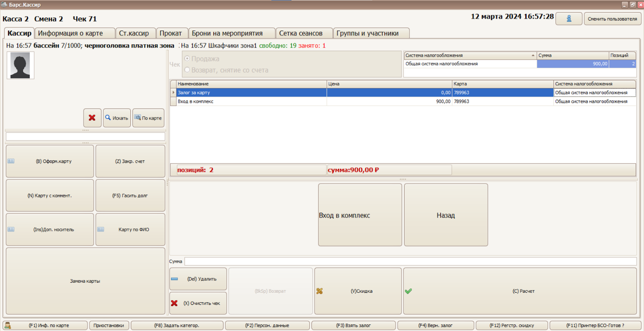The image size is (644, 331).
Task: Click Система налогообложения header in receipt items grid
Action: 594,84
